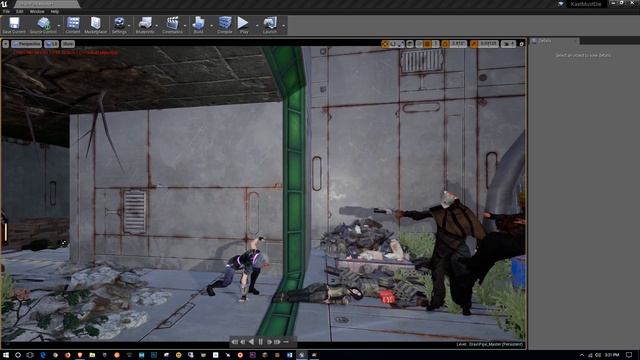Open the Edit menu
Screen dimensions: 640x360
[x=20, y=11]
